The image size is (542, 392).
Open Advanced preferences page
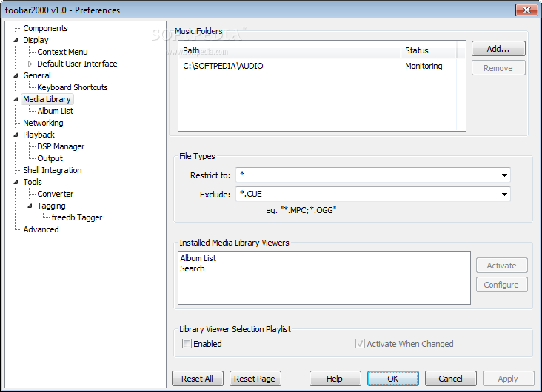[41, 229]
